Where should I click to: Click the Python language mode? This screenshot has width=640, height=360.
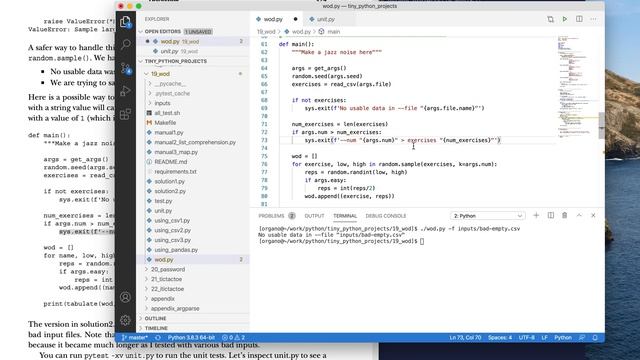pyautogui.click(x=563, y=338)
